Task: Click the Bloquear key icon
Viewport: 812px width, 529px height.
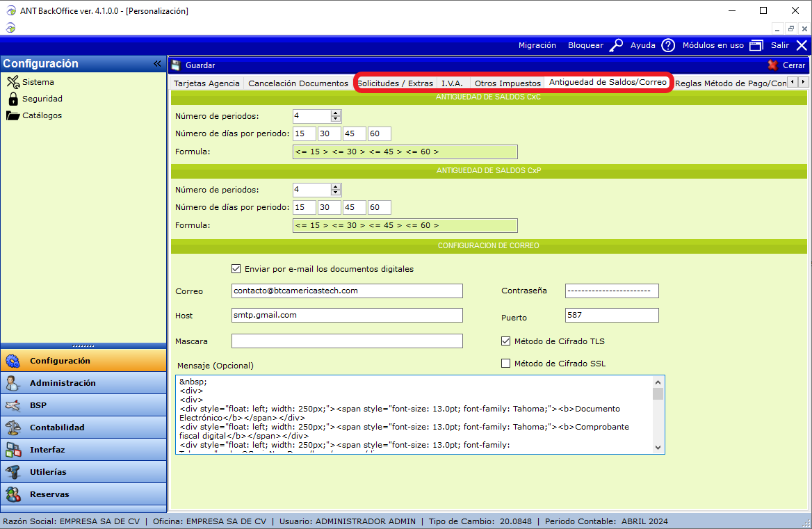Action: click(616, 45)
